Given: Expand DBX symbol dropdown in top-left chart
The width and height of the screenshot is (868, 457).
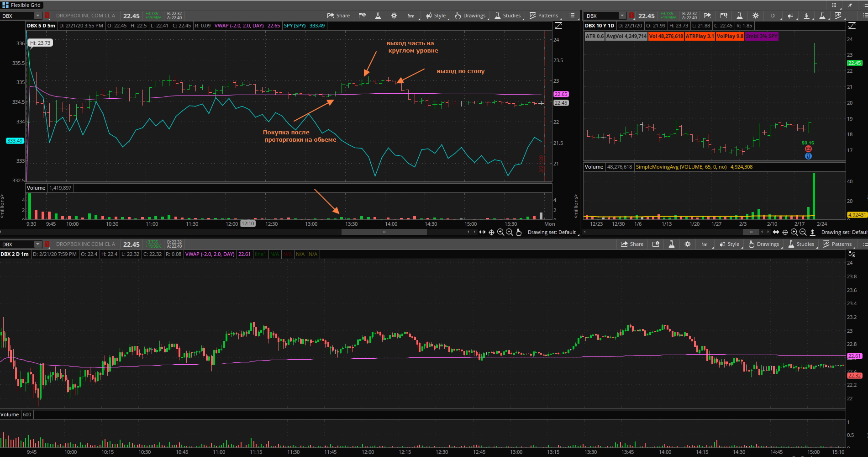Looking at the screenshot, I should point(38,16).
